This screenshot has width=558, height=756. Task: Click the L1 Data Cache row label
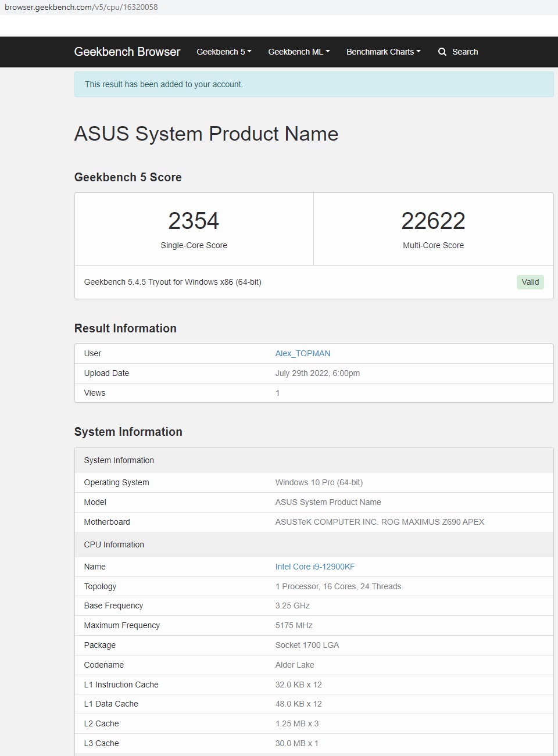tap(111, 704)
